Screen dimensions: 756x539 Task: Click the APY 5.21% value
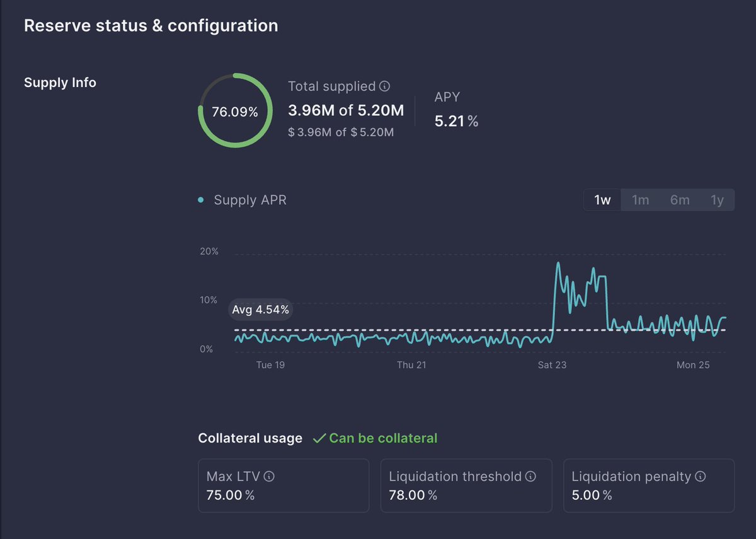pyautogui.click(x=456, y=121)
